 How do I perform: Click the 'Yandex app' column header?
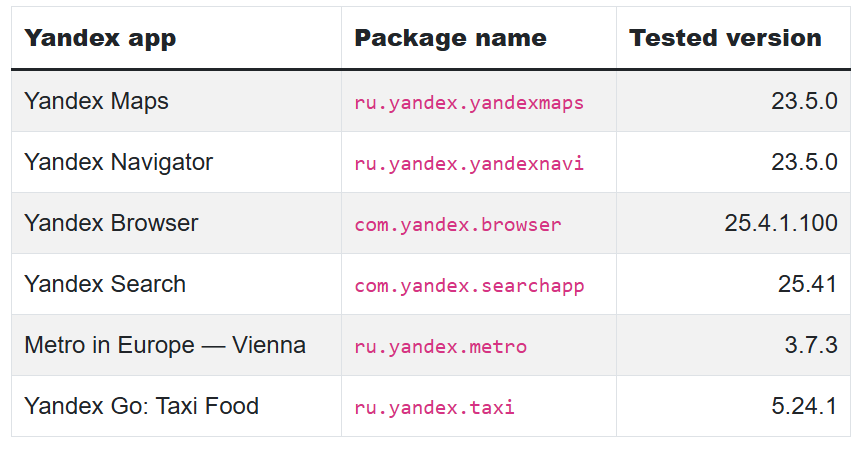100,38
